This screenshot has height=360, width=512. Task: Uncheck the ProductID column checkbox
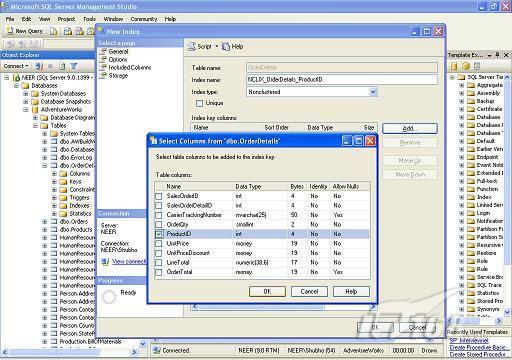[x=159, y=234]
